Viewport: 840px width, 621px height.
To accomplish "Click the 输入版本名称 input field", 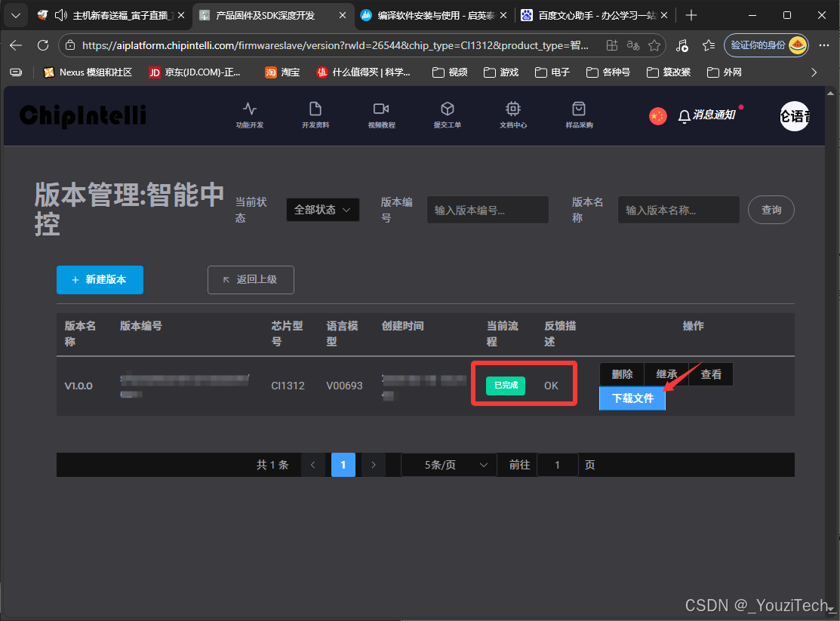I will coord(678,210).
